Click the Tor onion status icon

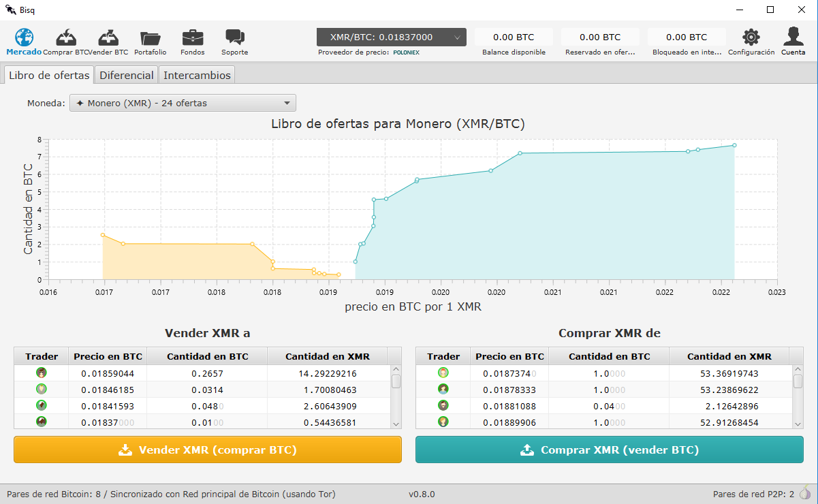pos(805,493)
